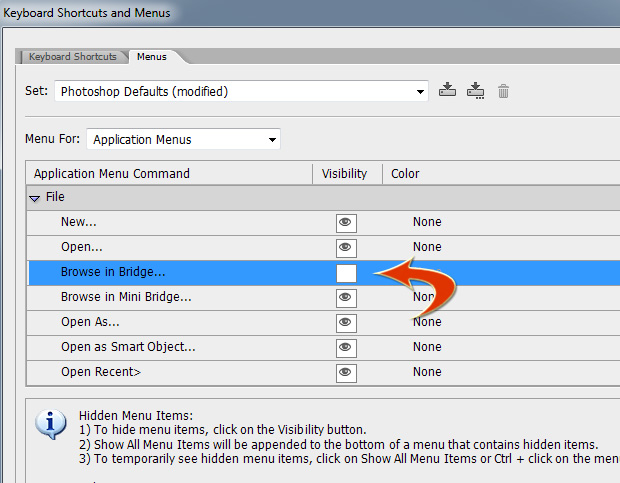Hide the Browse in Mini Bridge... item
The height and width of the screenshot is (483, 620).
point(346,298)
